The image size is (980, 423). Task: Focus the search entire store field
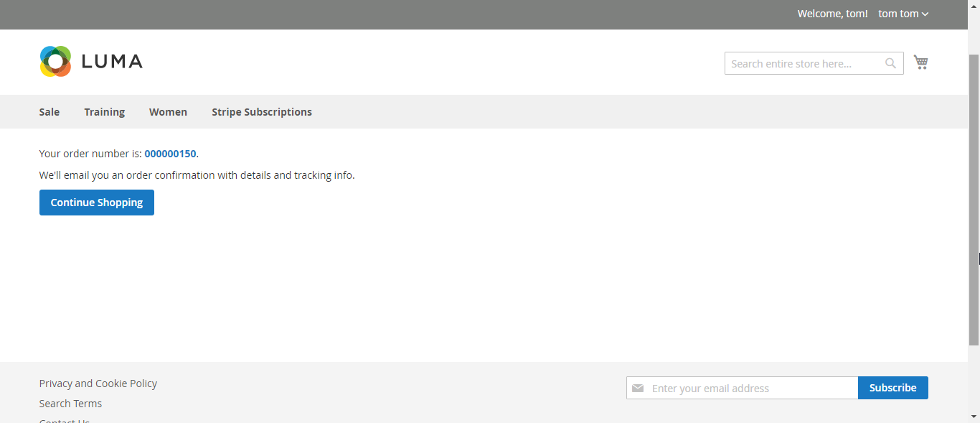click(804, 63)
